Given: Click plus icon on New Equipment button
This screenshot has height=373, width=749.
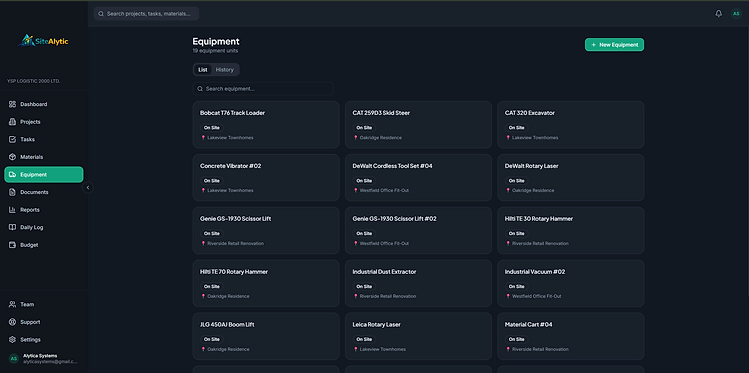Looking at the screenshot, I should [x=593, y=45].
